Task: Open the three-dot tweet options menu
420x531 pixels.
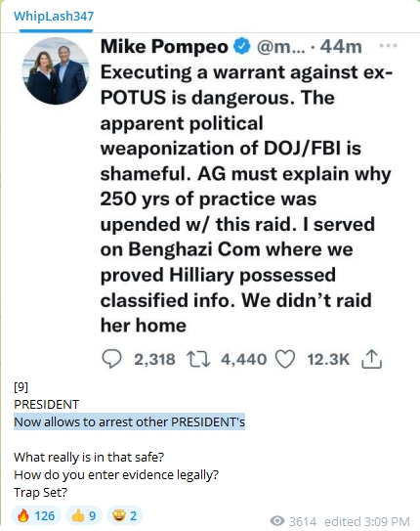Action: (388, 45)
